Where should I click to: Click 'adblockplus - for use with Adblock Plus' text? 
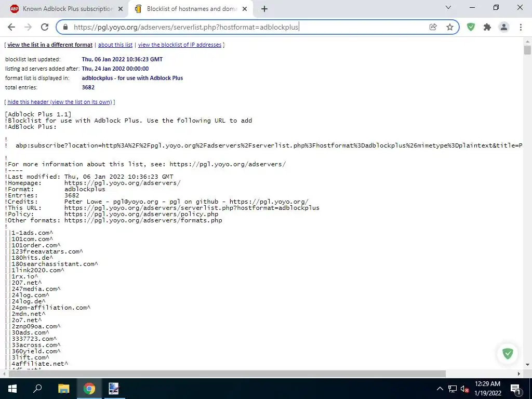click(x=132, y=78)
